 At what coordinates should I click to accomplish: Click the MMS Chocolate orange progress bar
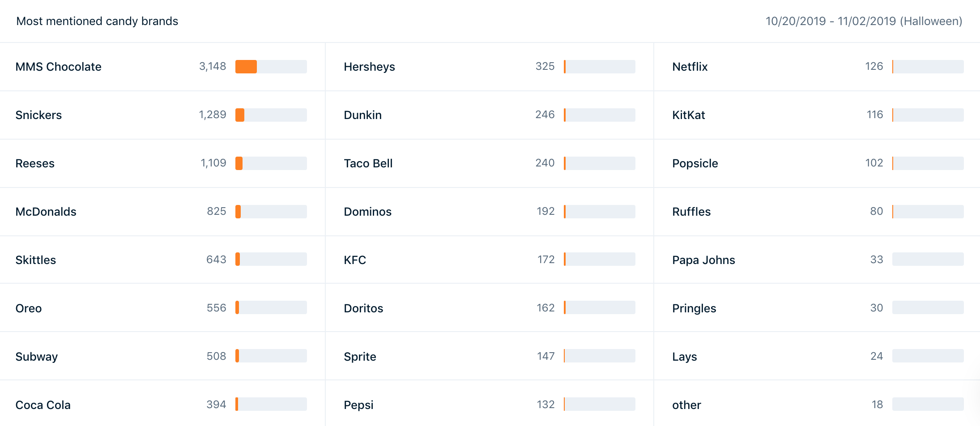pos(246,67)
